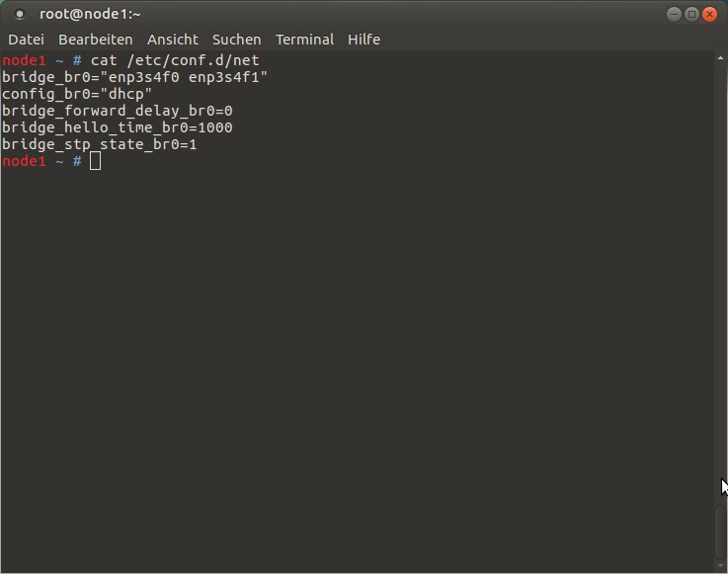Open the Suchen menu
Screen dimensions: 728x574
[237, 40]
